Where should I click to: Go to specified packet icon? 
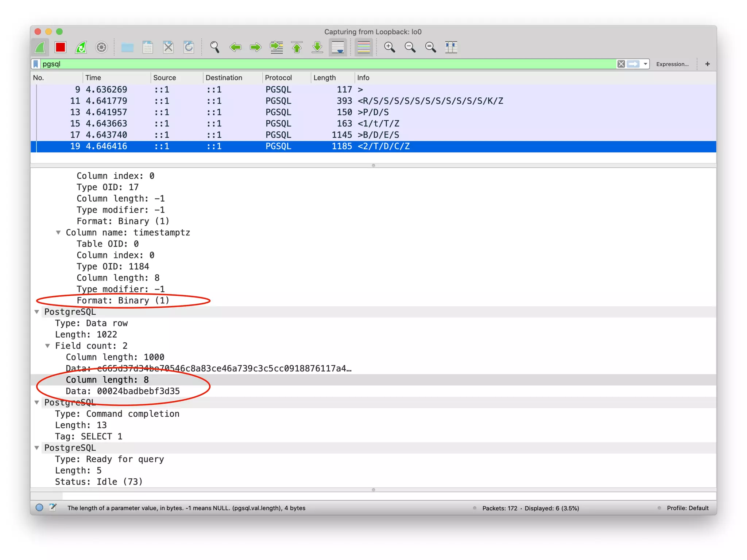(x=276, y=47)
